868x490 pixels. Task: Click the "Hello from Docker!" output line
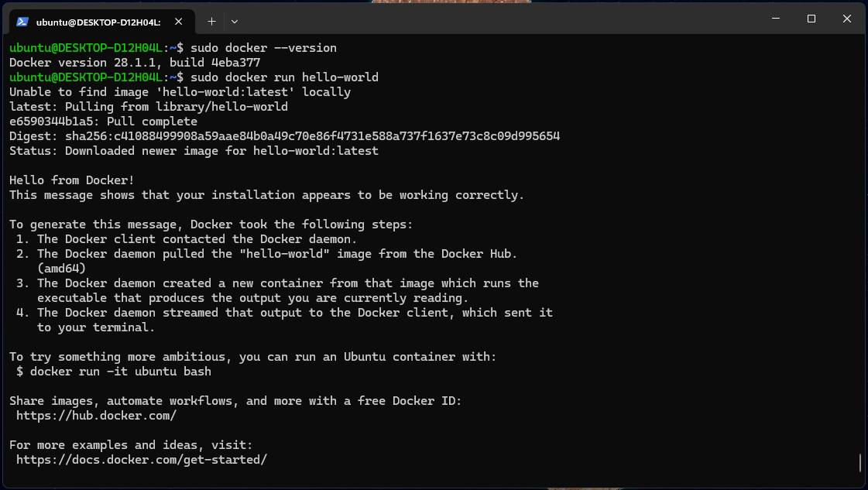[x=72, y=180]
